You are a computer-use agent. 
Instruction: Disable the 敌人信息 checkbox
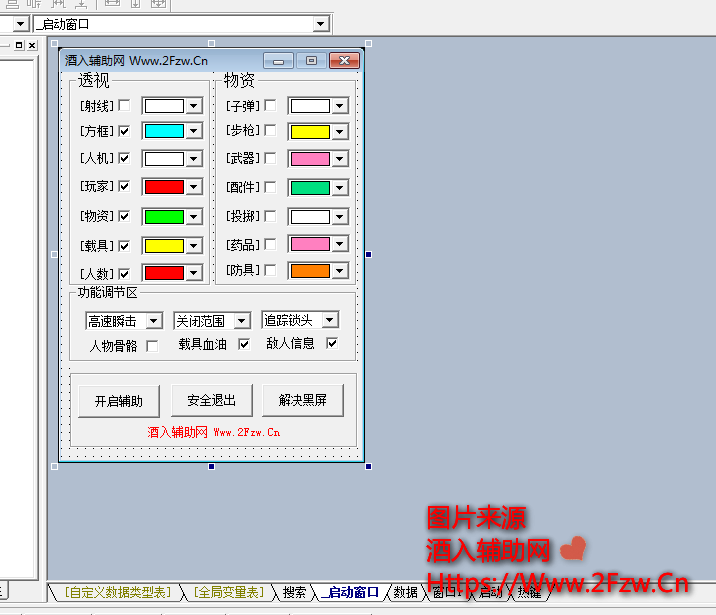332,343
